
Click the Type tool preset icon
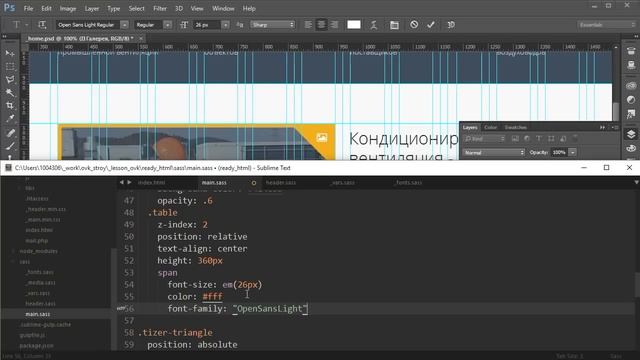16,25
